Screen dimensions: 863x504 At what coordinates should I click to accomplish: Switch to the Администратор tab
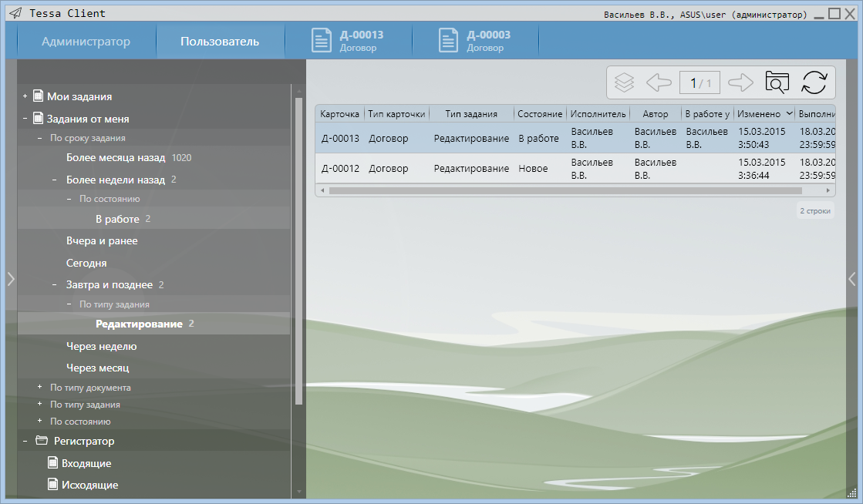pos(86,42)
